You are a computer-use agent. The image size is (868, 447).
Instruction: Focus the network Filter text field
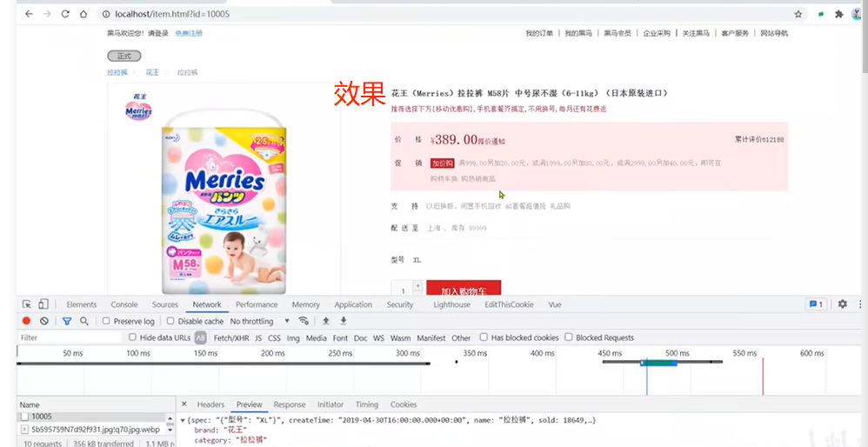[69, 337]
